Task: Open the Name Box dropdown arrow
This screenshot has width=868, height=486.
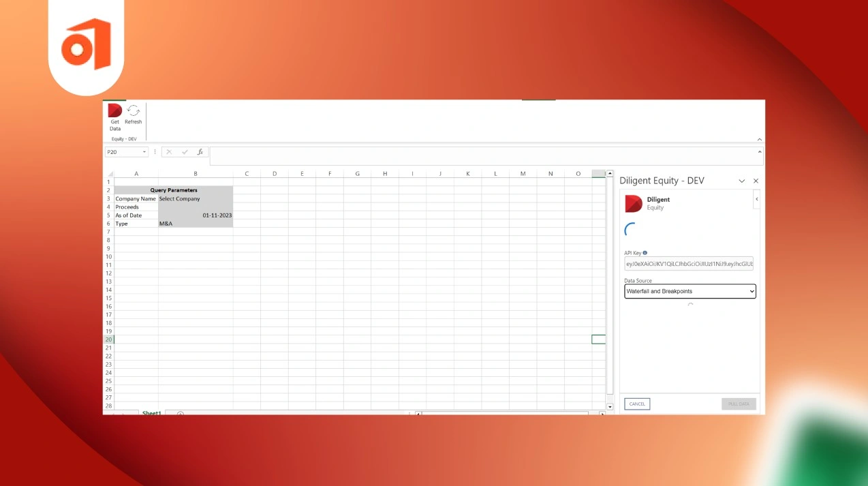Action: [x=144, y=152]
